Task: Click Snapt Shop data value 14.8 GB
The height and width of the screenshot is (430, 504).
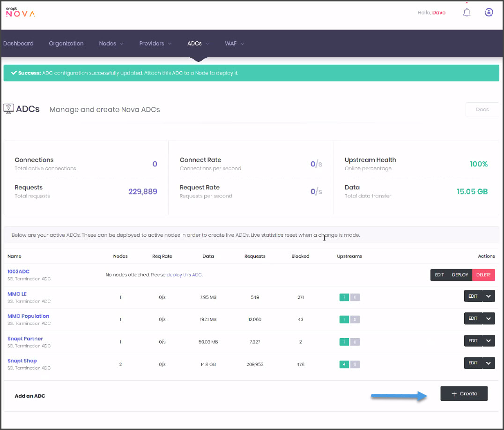Action: point(208,364)
